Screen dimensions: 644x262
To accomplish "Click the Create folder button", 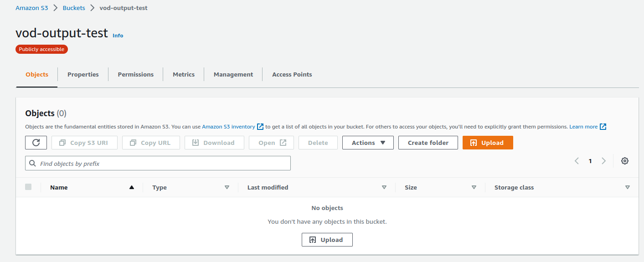I will click(428, 143).
